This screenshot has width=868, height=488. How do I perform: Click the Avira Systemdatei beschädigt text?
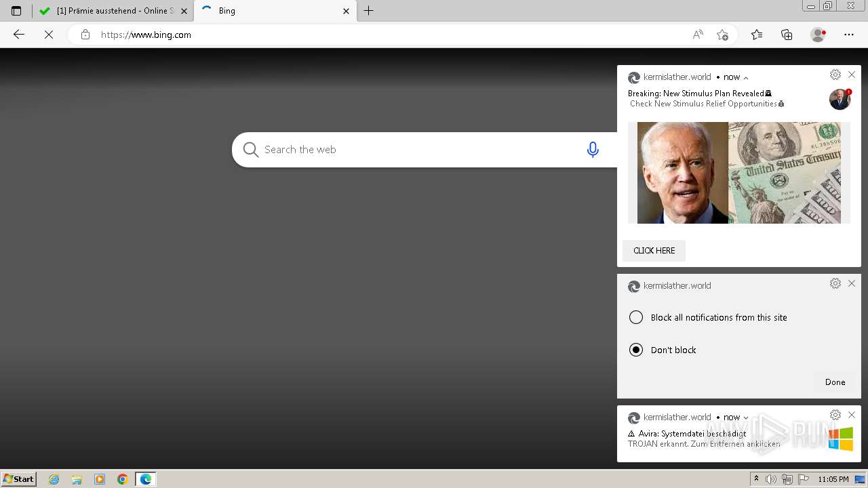(x=687, y=434)
